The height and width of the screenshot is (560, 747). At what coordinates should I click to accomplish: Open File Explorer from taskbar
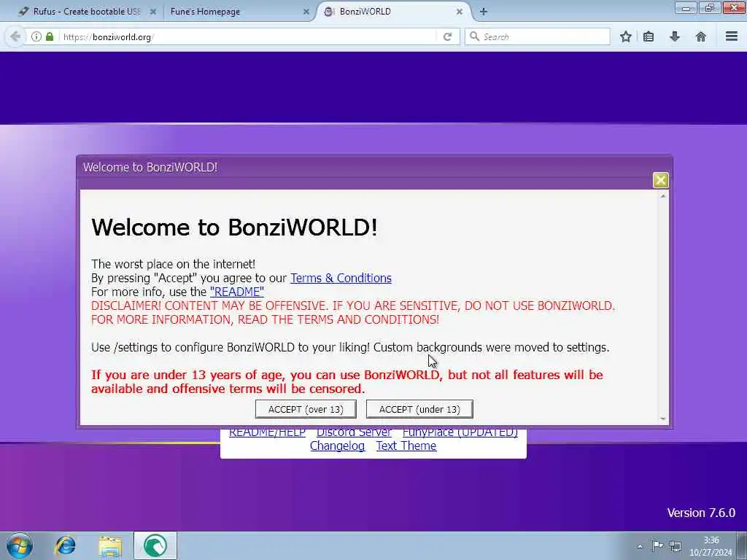[111, 545]
